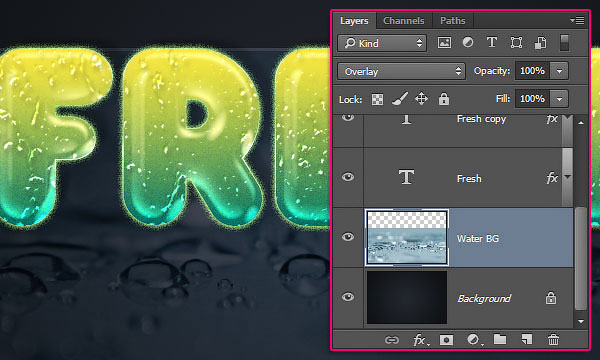
Task: Select the Background layer thumbnail
Action: click(x=407, y=297)
